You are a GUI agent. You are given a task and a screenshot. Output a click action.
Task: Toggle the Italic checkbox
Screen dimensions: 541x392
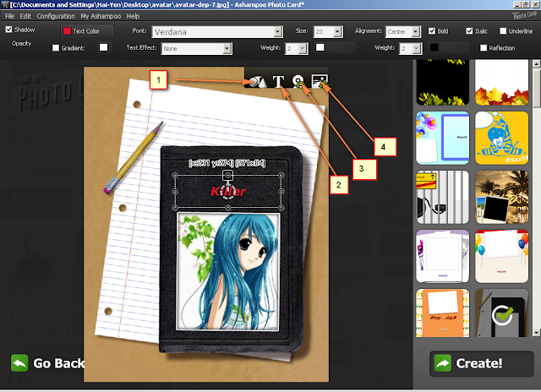coord(469,31)
